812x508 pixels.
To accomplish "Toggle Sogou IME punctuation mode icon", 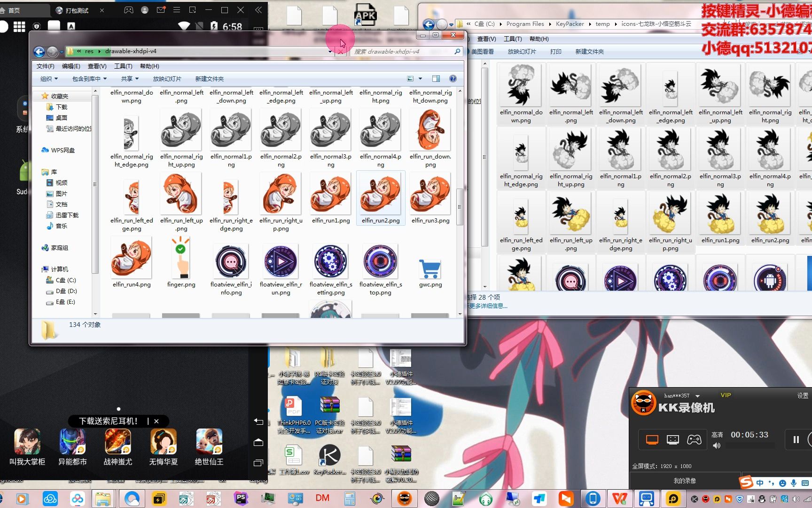I will click(x=771, y=483).
